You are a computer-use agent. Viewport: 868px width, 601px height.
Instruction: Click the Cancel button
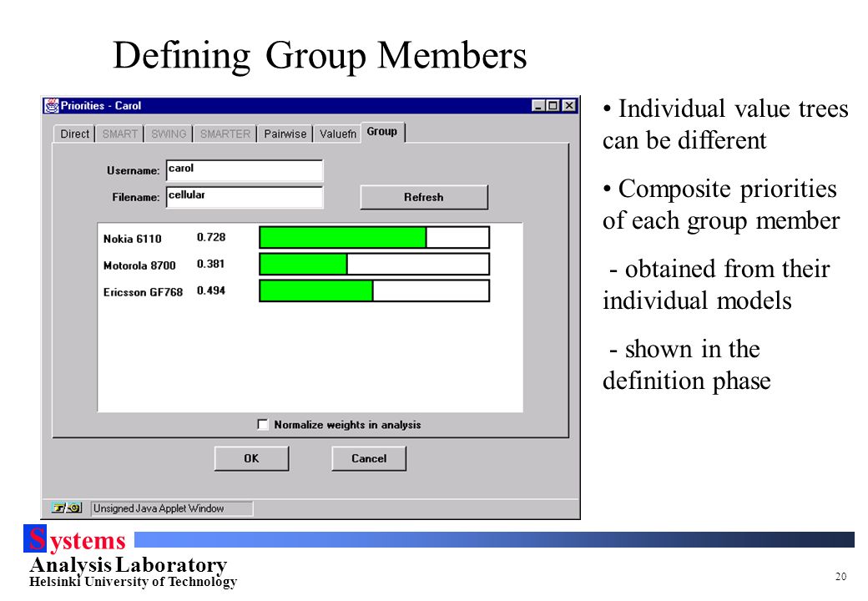(x=369, y=458)
